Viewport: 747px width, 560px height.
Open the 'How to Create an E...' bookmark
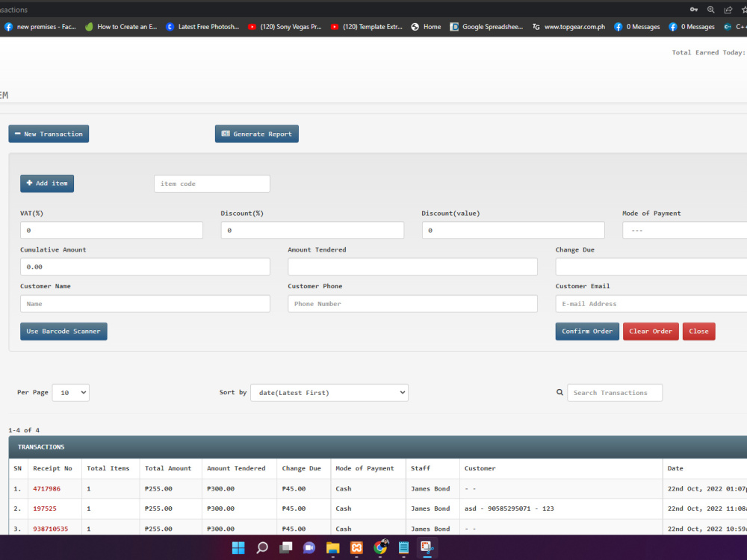(x=121, y=27)
